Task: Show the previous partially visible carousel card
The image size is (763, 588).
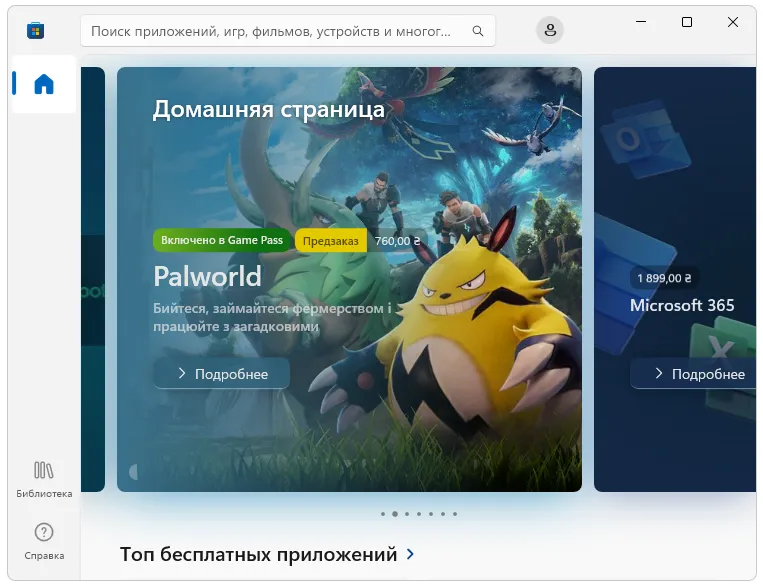Action: coord(93,279)
